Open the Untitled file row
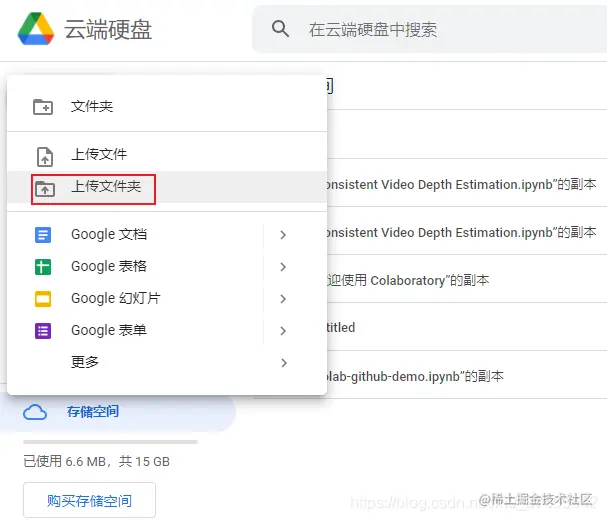The height and width of the screenshot is (521, 607). pos(466,326)
